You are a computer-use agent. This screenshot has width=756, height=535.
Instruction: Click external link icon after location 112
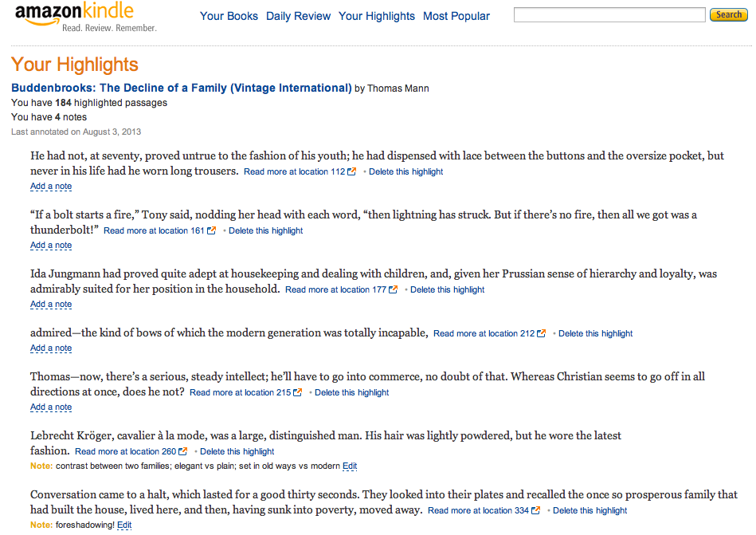(x=352, y=172)
